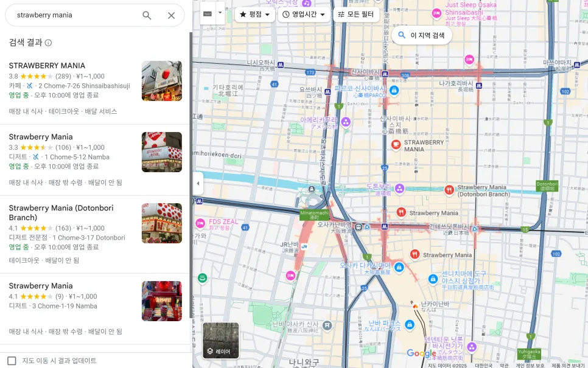This screenshot has height=368, width=588.
Task: Click the 센니치마에 도구야스지 상점가 shopping pin
Action: [433, 279]
